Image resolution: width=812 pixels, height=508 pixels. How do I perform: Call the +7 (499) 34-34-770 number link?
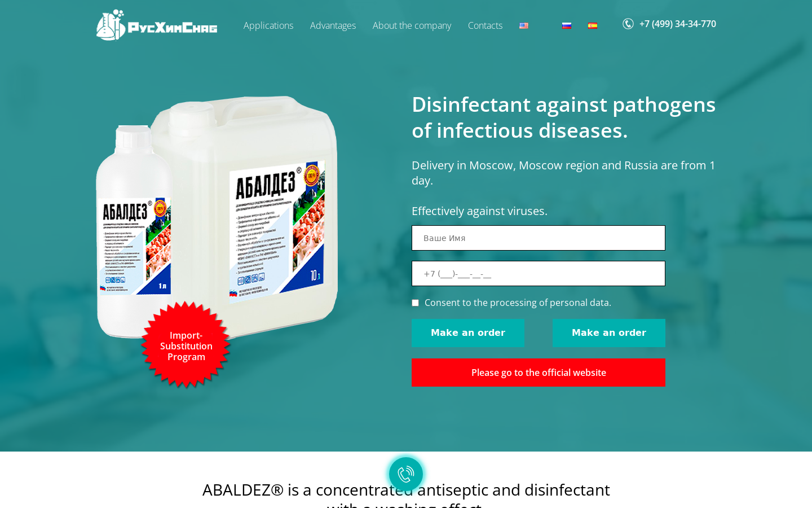pyautogui.click(x=678, y=24)
